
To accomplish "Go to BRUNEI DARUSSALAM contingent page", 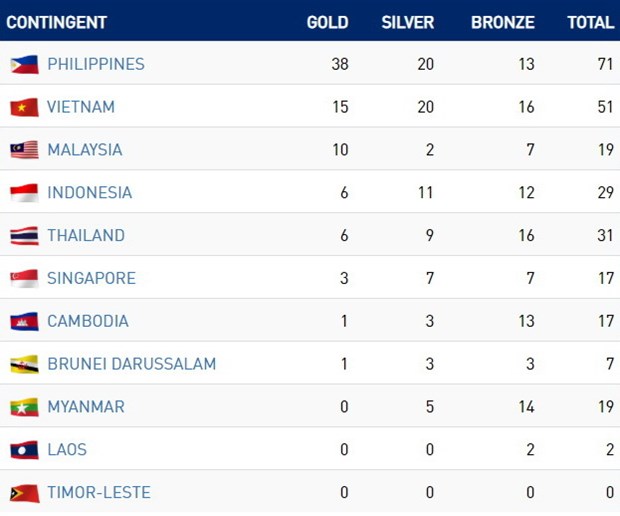I will [132, 365].
